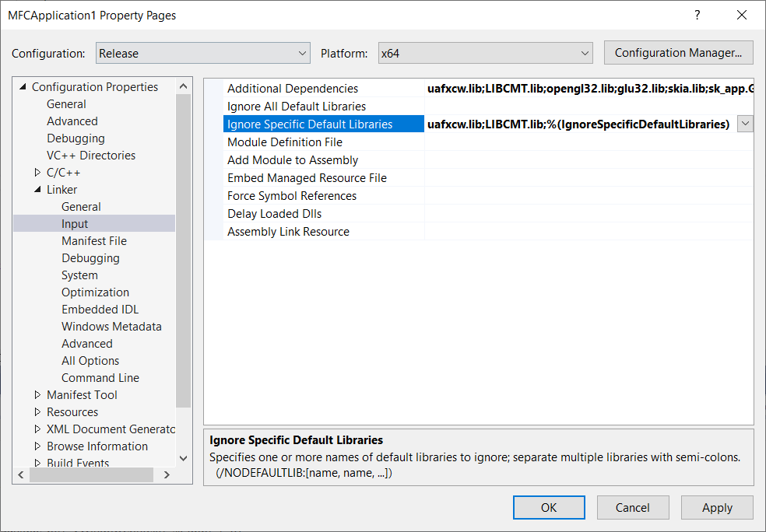The width and height of the screenshot is (766, 532).
Task: Select General under the Linker node
Action: pos(81,206)
